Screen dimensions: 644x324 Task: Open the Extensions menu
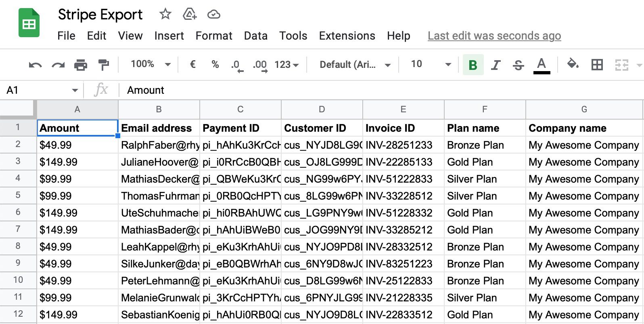point(347,36)
